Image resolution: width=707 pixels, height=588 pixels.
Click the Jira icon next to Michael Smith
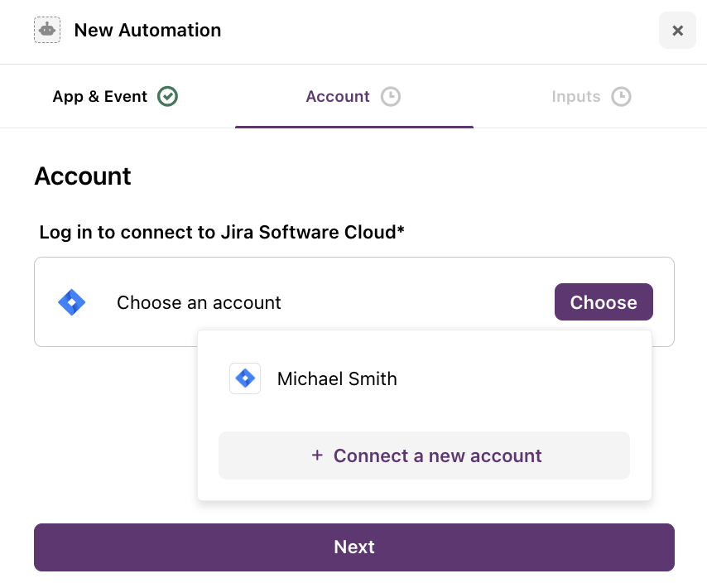point(245,378)
